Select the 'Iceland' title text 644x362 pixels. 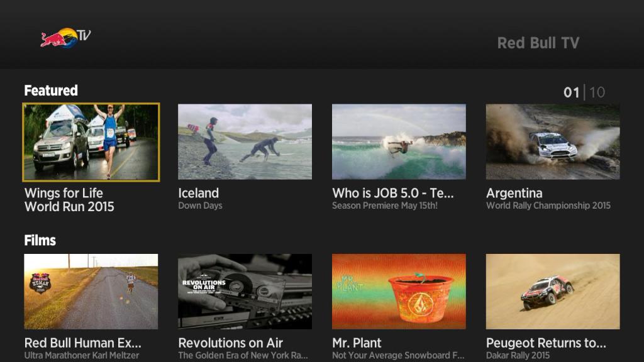coord(198,193)
